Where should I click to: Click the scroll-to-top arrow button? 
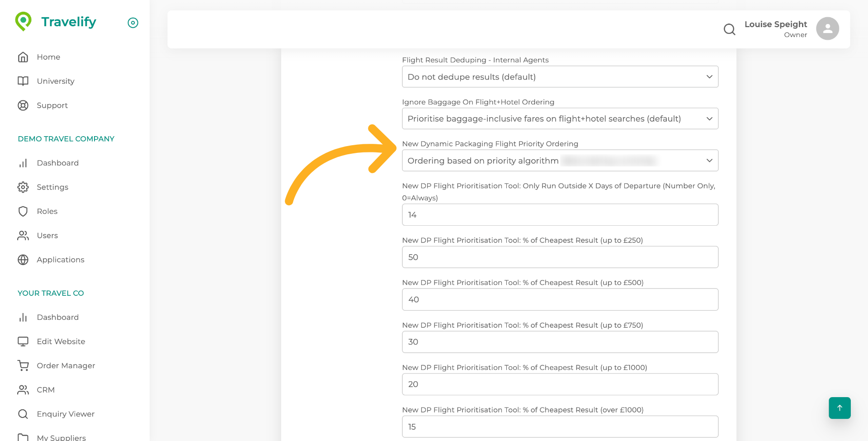click(840, 408)
